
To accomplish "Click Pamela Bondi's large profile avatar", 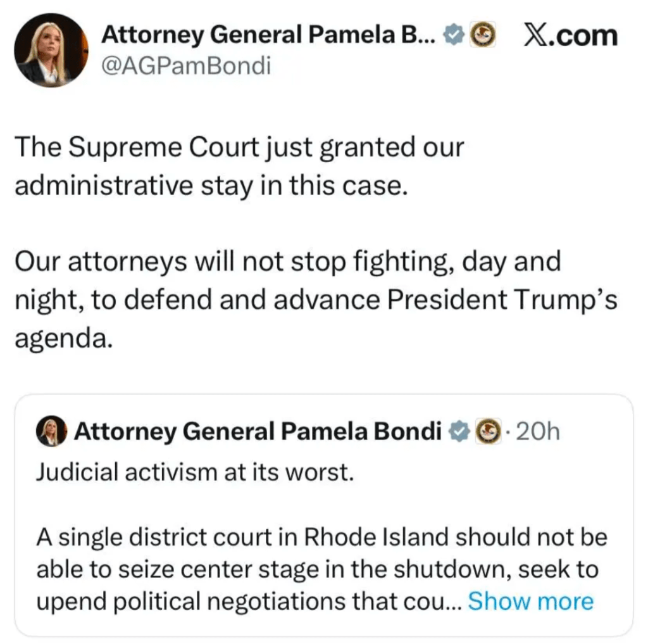I will [x=51, y=50].
